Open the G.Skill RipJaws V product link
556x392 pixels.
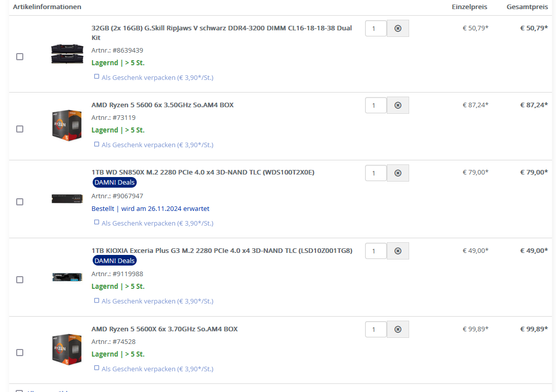pos(222,32)
